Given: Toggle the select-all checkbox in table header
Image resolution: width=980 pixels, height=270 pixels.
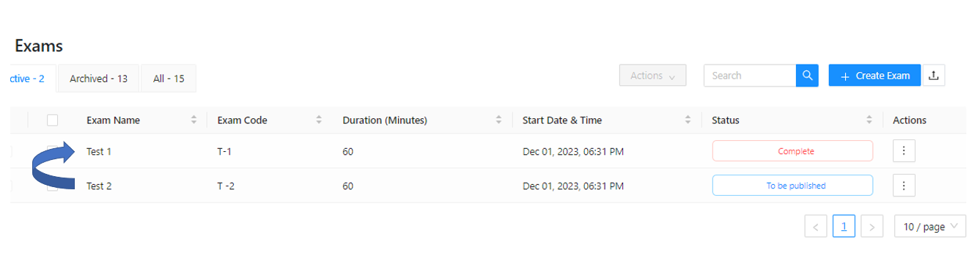Looking at the screenshot, I should pyautogui.click(x=52, y=120).
